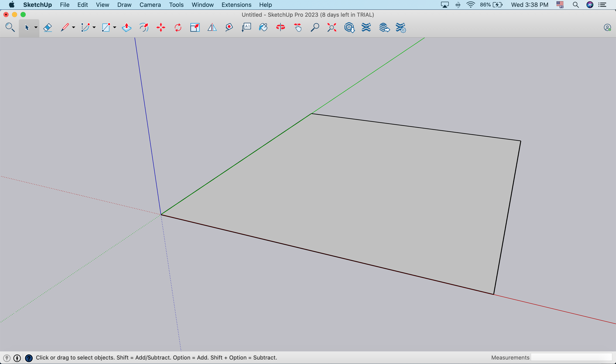The height and width of the screenshot is (364, 616).
Task: Activate the Arc tool
Action: tap(85, 28)
